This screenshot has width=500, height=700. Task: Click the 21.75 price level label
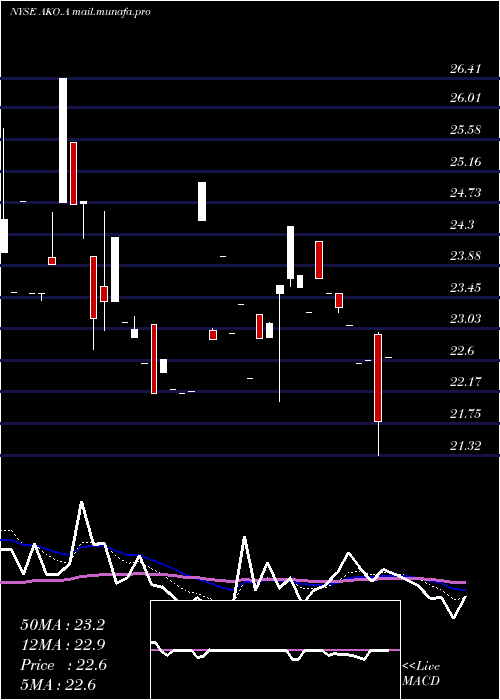[466, 414]
